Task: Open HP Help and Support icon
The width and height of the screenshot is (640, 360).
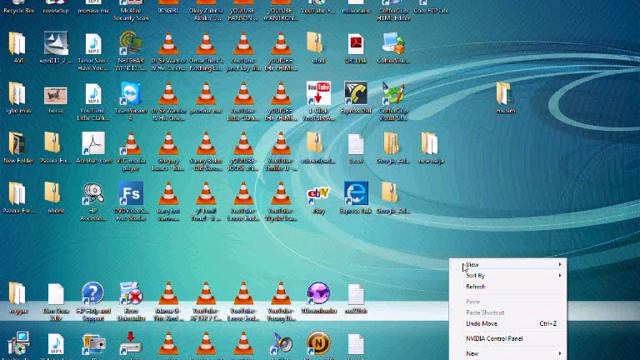Action: (93, 293)
